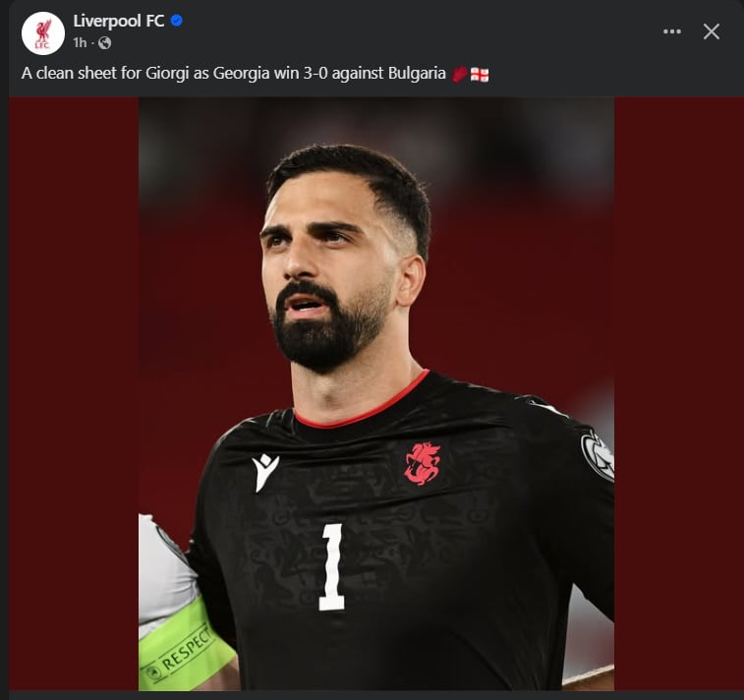Click the Georgia flag emoji in caption
The width and height of the screenshot is (744, 700).
(x=480, y=75)
